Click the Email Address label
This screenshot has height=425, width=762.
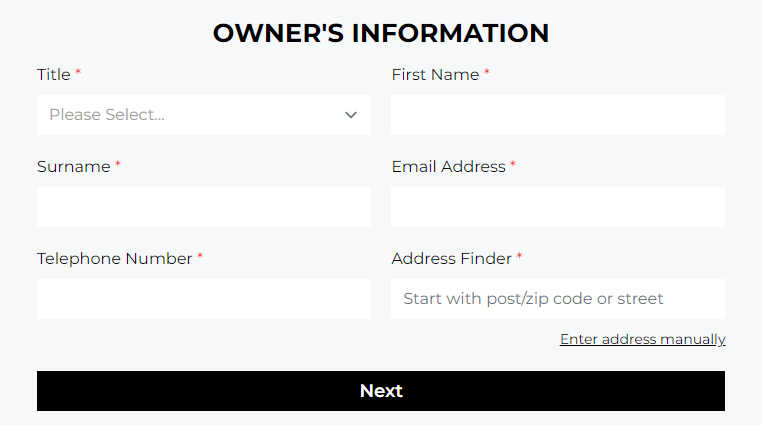pyautogui.click(x=448, y=167)
